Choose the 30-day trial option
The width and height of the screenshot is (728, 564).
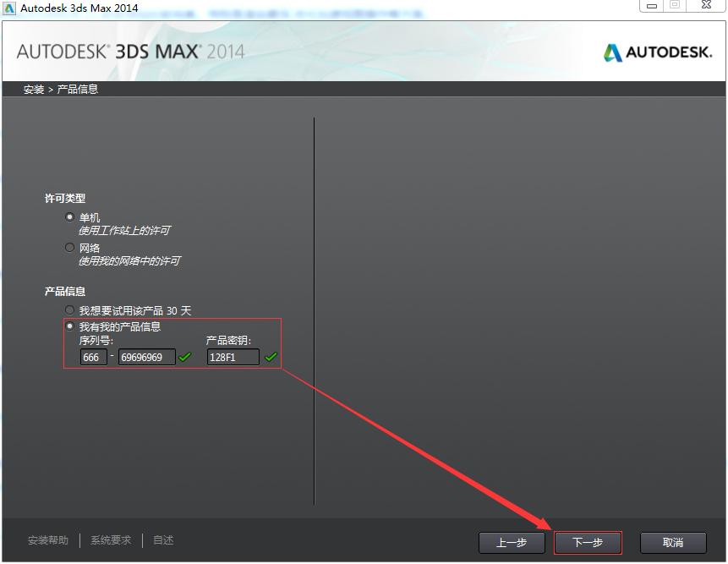(x=69, y=309)
